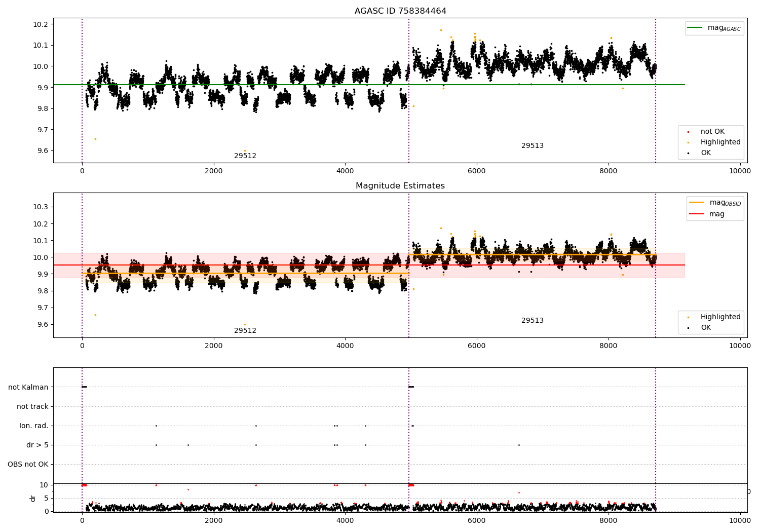This screenshot has width=760, height=532.
Task: Click the 'not track' row label
Action: [x=32, y=407]
